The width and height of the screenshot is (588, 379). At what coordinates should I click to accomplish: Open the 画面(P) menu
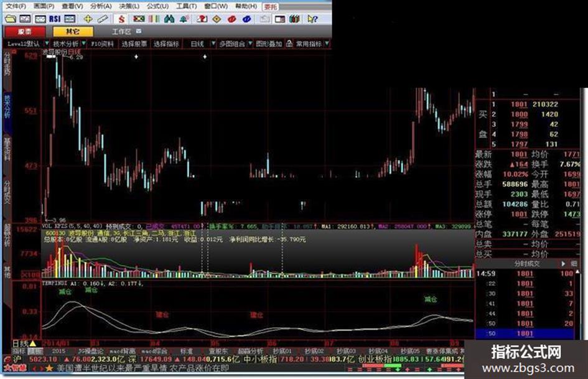point(44,6)
